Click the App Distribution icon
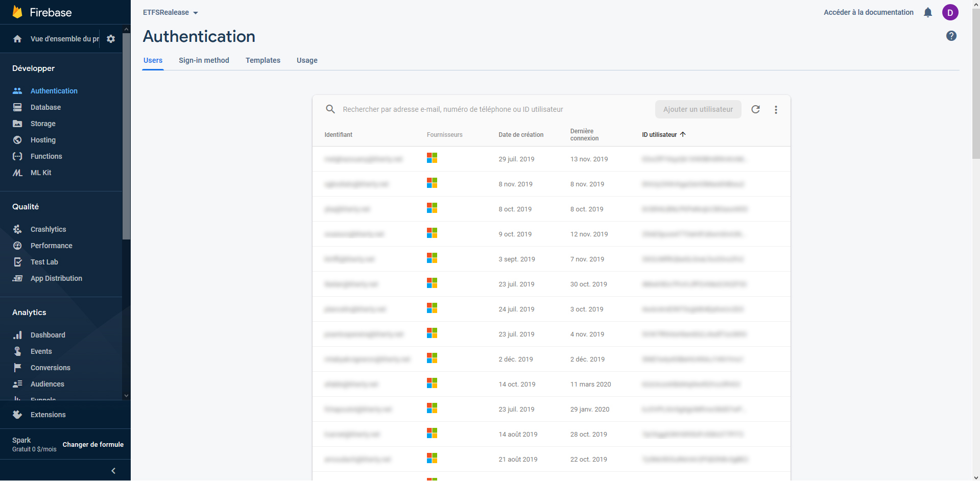This screenshot has width=980, height=481. pyautogui.click(x=17, y=278)
